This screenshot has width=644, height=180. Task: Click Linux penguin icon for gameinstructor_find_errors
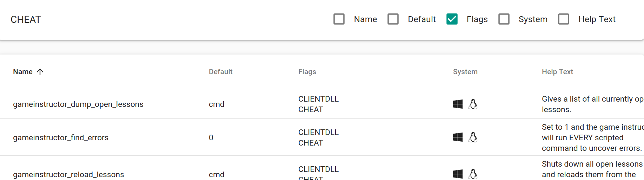click(473, 137)
